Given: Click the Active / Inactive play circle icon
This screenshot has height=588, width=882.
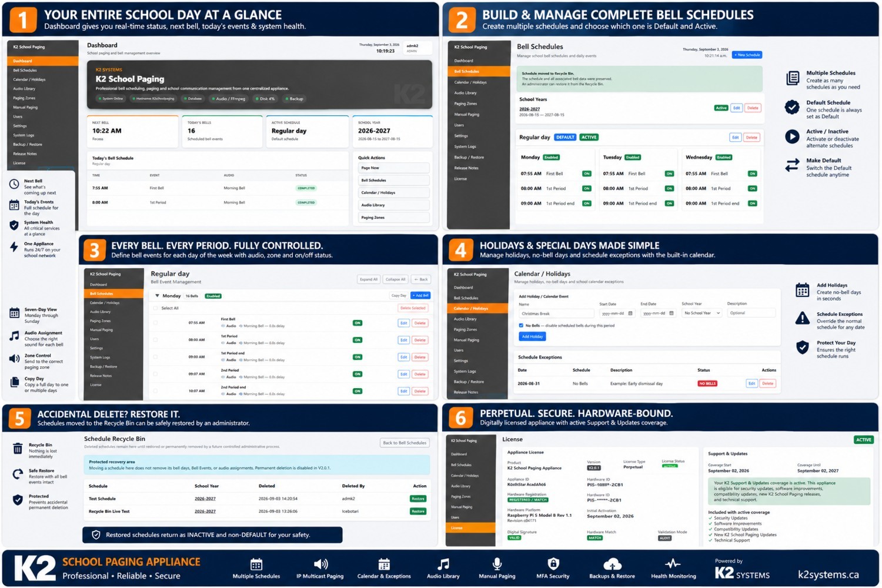Looking at the screenshot, I should pyautogui.click(x=793, y=136).
